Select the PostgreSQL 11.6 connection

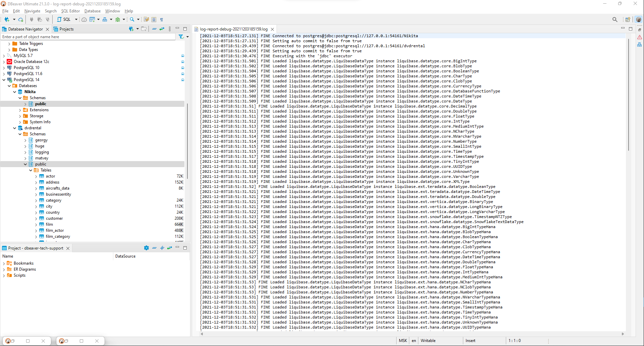[x=28, y=74]
